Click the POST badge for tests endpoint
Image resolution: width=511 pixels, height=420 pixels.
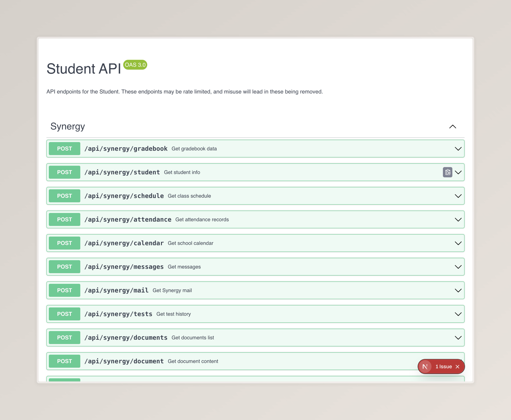tap(64, 314)
